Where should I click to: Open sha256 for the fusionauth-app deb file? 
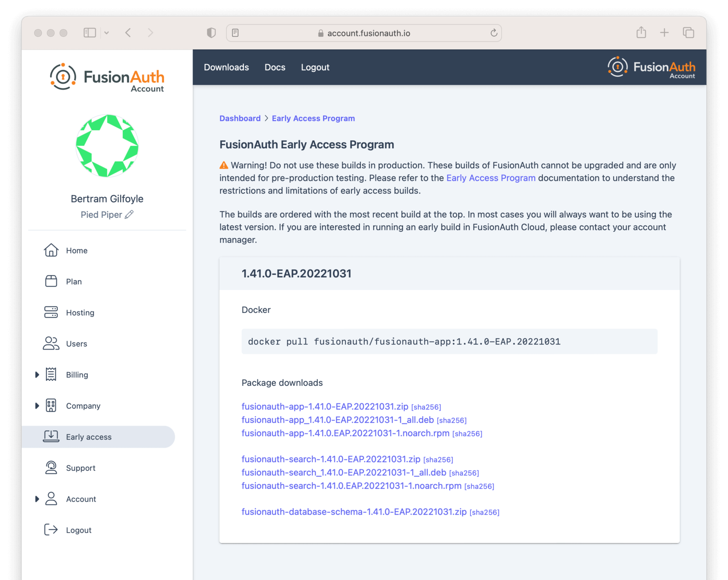452,420
